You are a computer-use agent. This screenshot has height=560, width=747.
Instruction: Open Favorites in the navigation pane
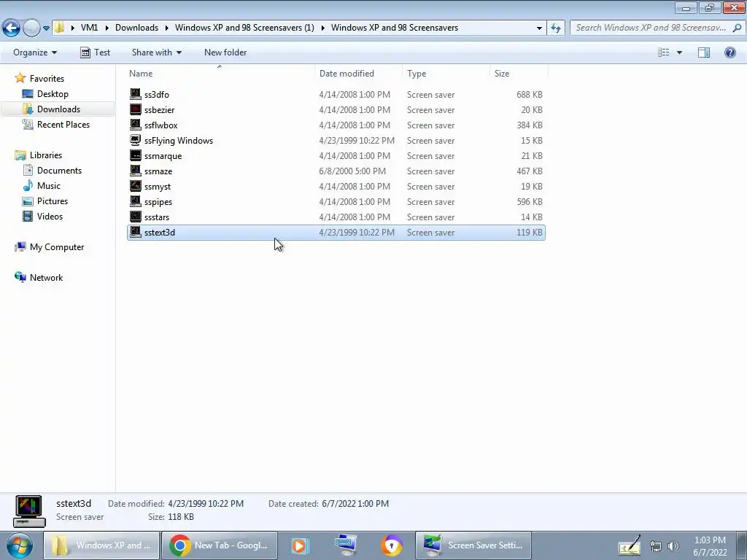47,79
